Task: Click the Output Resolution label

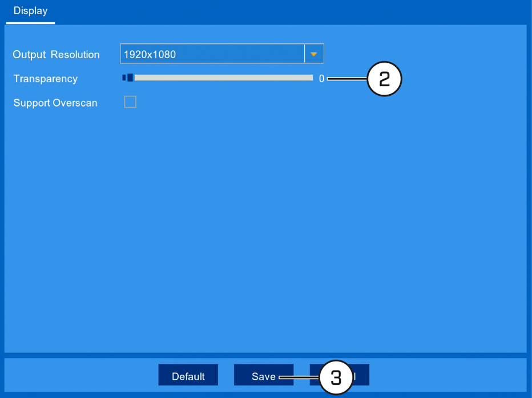Action: point(56,55)
